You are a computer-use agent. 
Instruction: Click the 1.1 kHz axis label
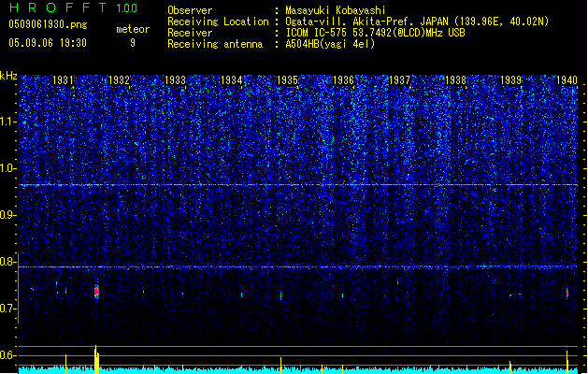point(8,122)
